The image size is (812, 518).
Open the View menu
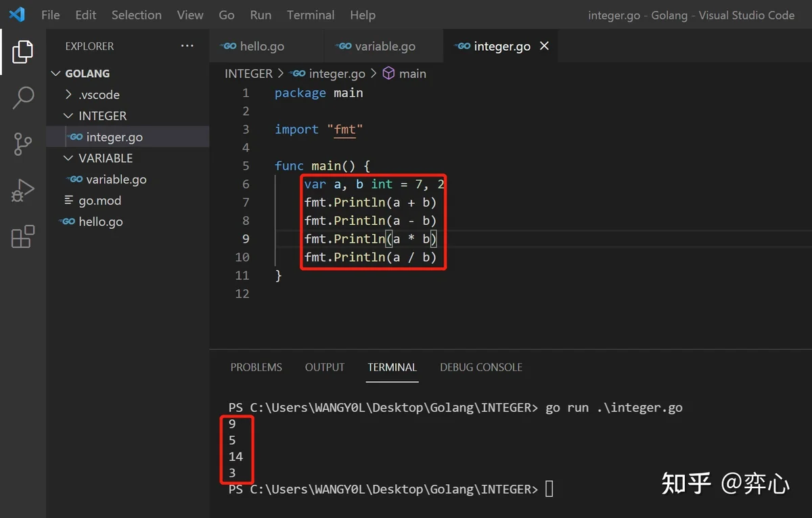(190, 15)
